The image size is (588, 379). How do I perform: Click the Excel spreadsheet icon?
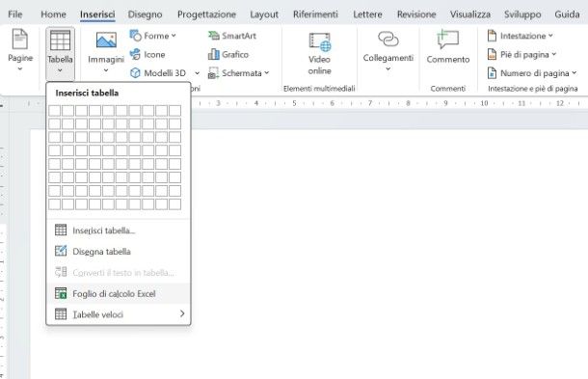click(61, 293)
